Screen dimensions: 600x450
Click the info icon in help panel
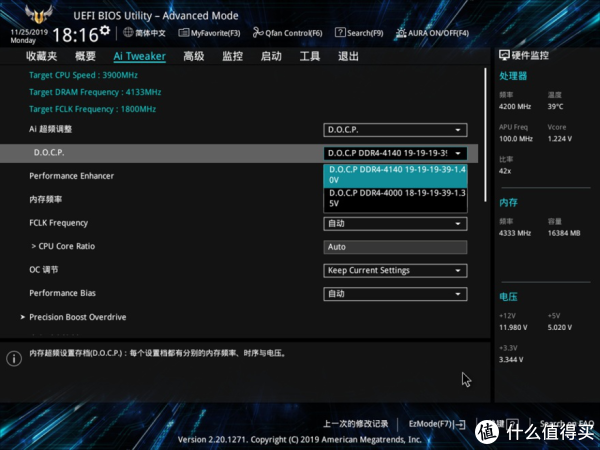coord(14,359)
